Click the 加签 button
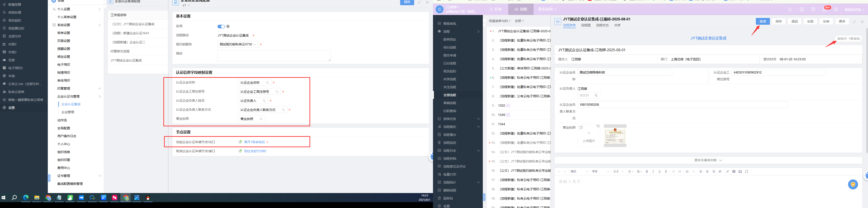The width and height of the screenshot is (868, 208). point(810,21)
